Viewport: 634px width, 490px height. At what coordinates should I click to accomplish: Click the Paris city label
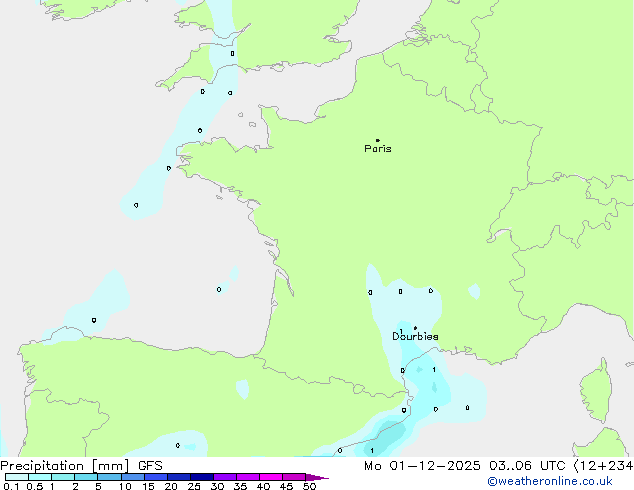coord(378,149)
